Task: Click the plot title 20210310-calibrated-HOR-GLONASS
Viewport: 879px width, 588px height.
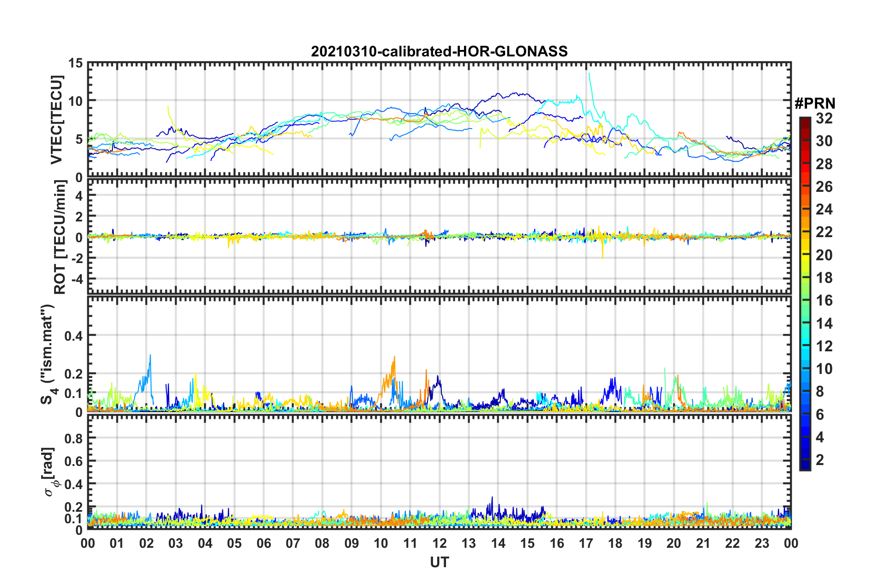Action: coord(439,51)
